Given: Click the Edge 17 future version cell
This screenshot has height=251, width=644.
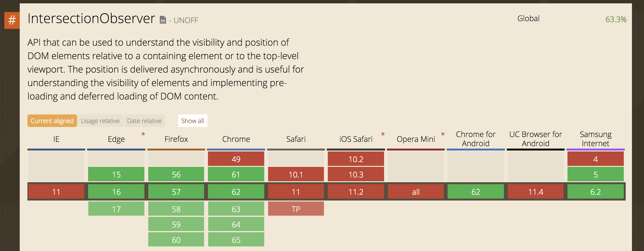Looking at the screenshot, I should tap(116, 209).
